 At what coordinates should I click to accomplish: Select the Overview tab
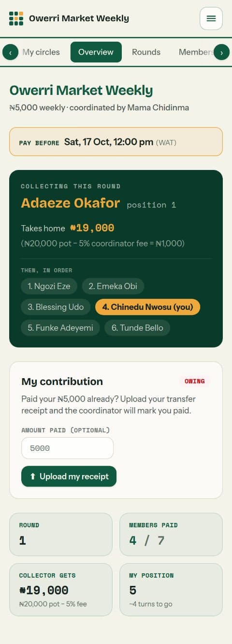tap(96, 52)
